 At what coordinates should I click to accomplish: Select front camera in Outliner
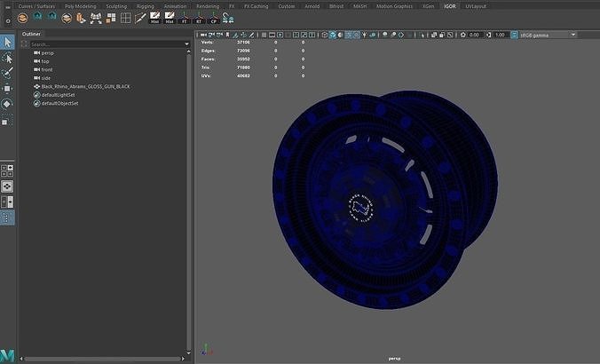click(x=47, y=69)
